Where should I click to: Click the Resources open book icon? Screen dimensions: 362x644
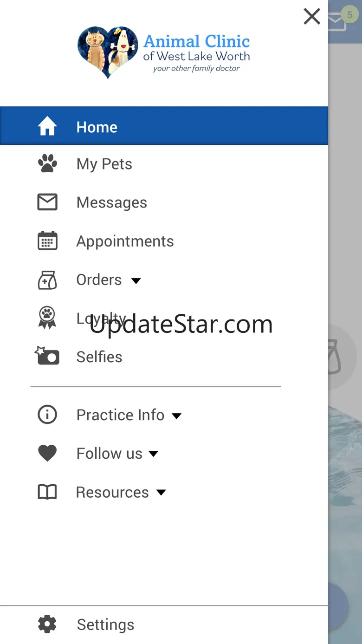click(47, 492)
